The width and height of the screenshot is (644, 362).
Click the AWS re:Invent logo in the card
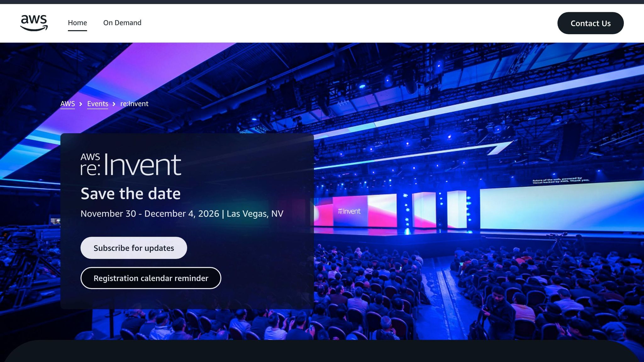click(131, 164)
